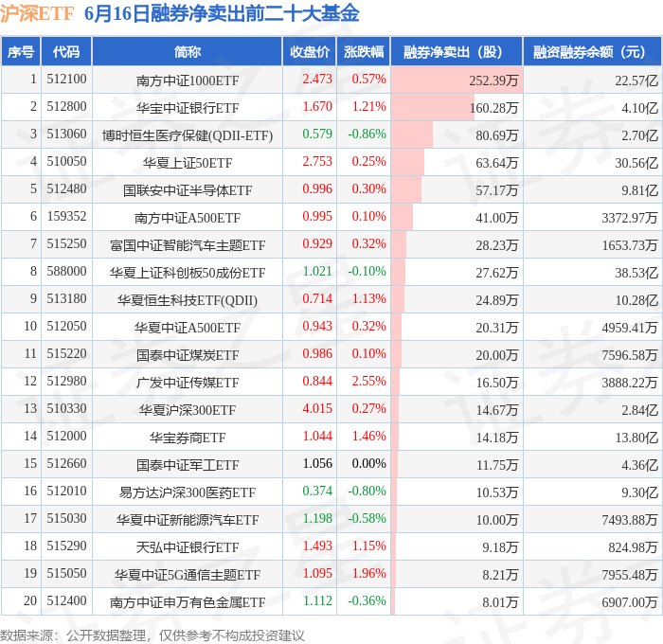This screenshot has width=663, height=644.
Task: Select fund name 国泰中证煤炭ETF
Action: tap(188, 355)
